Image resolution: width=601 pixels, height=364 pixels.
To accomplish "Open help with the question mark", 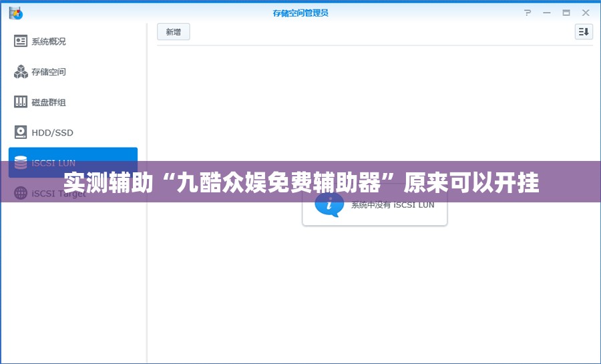I will (528, 13).
